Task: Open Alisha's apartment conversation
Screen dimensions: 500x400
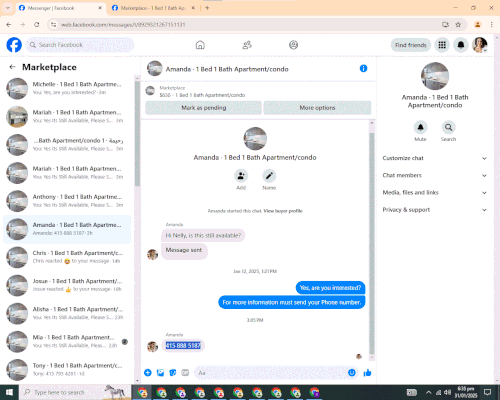Action: tap(67, 313)
